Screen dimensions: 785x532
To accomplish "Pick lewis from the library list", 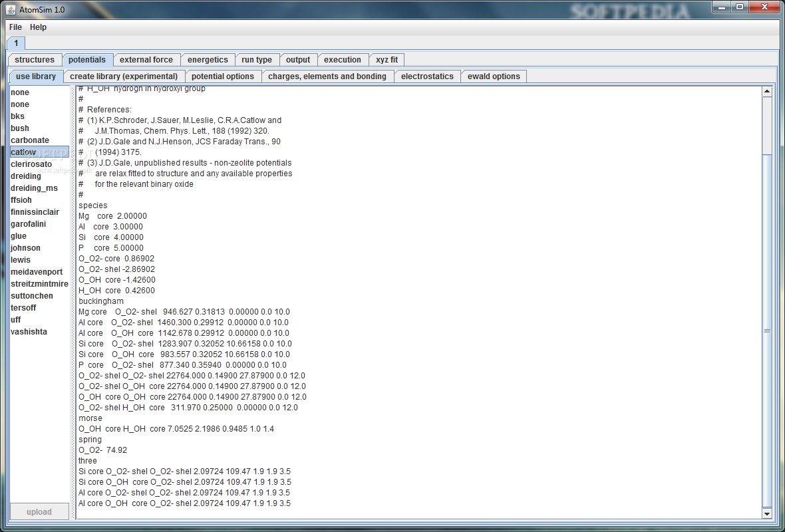I will tap(39, 260).
